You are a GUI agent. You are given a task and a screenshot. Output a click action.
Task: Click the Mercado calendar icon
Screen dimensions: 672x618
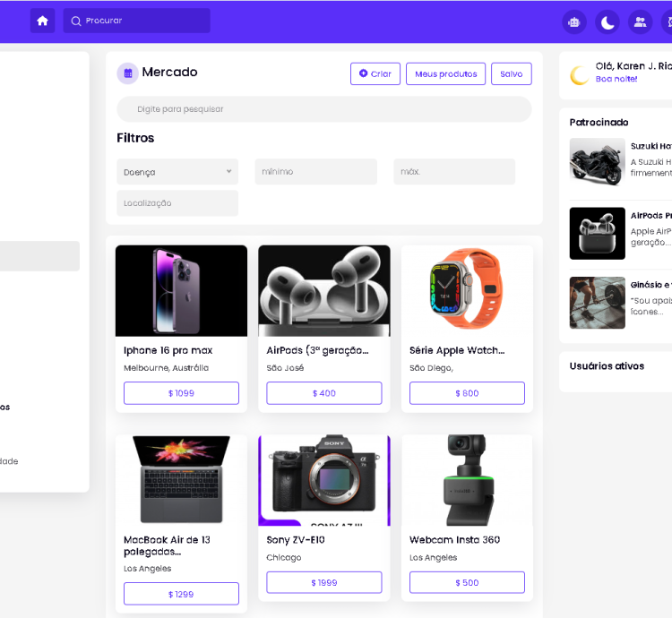[x=127, y=73]
